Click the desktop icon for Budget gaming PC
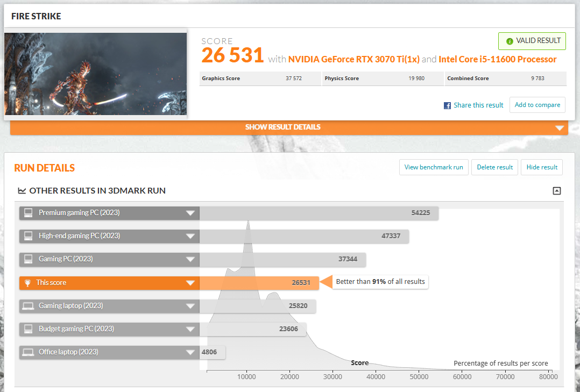Viewport: 580px width, 392px height. point(28,329)
